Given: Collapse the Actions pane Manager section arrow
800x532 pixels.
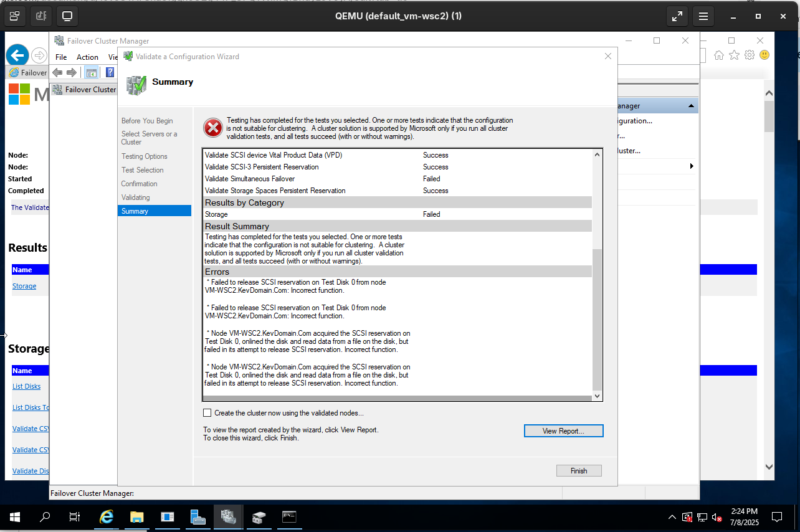Looking at the screenshot, I should pos(691,106).
